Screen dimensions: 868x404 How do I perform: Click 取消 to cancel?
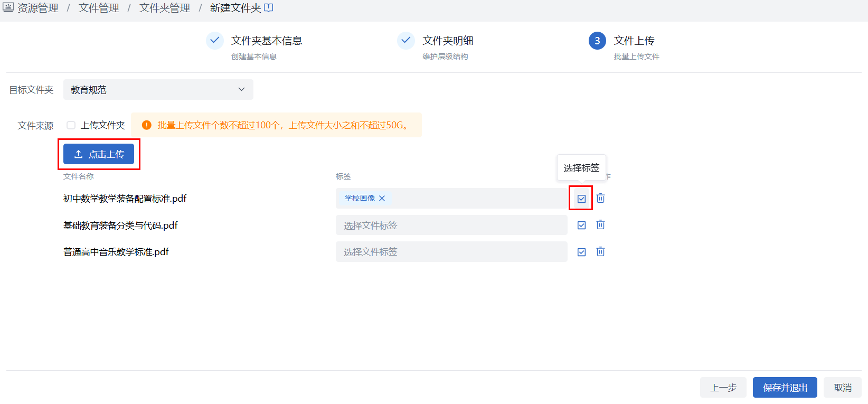click(842, 388)
